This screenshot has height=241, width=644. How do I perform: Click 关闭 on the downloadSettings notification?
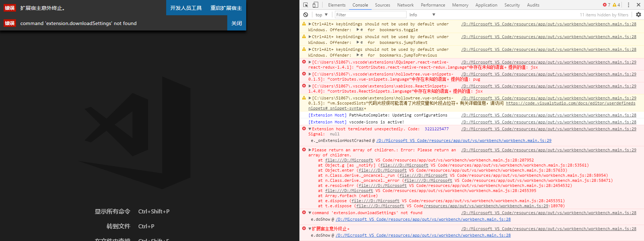(237, 23)
